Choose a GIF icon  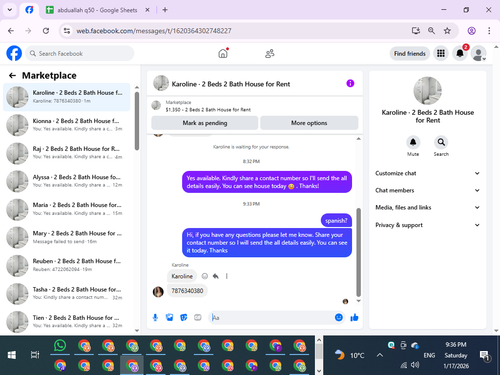(x=198, y=317)
